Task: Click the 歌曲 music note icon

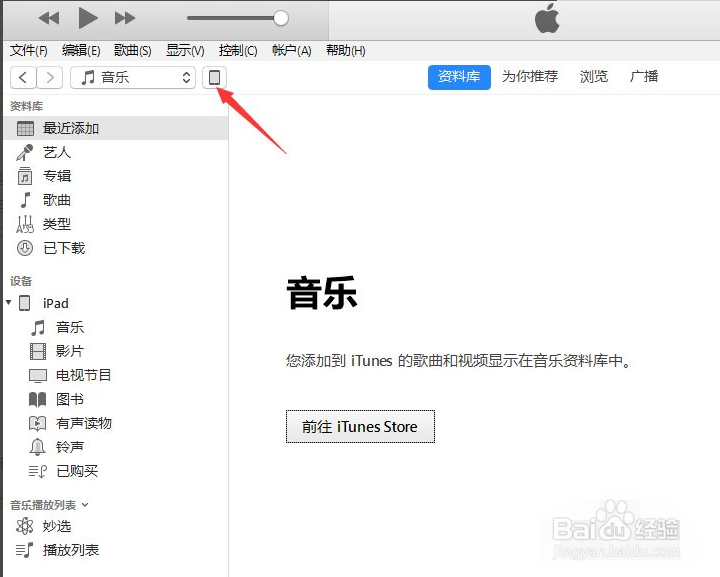Action: click(26, 200)
